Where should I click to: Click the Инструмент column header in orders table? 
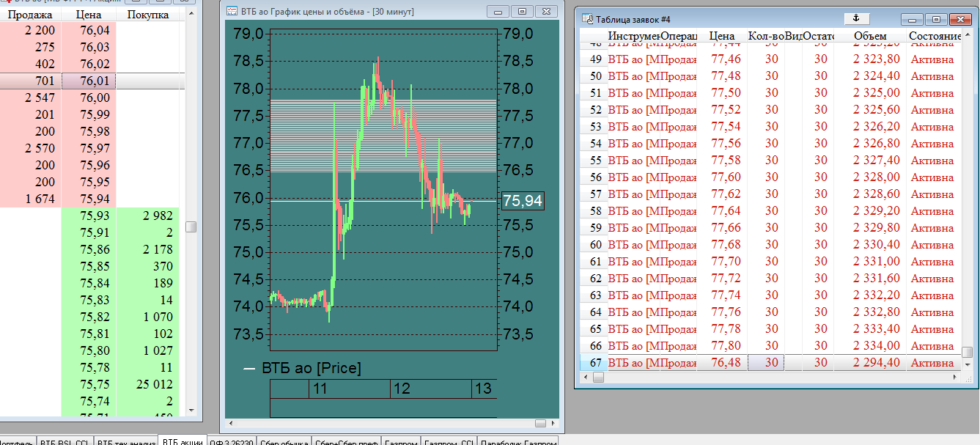pyautogui.click(x=633, y=36)
